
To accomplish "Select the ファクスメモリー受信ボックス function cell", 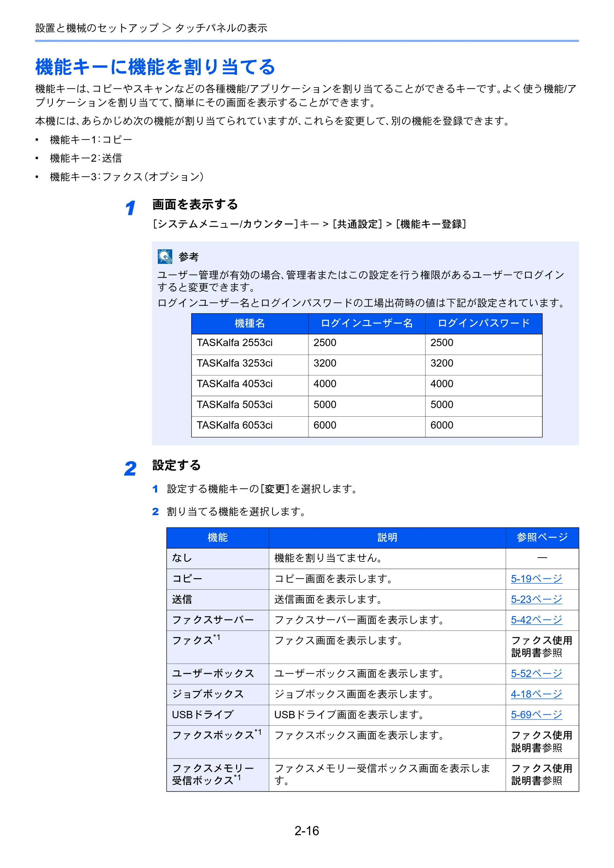I will coord(218,775).
